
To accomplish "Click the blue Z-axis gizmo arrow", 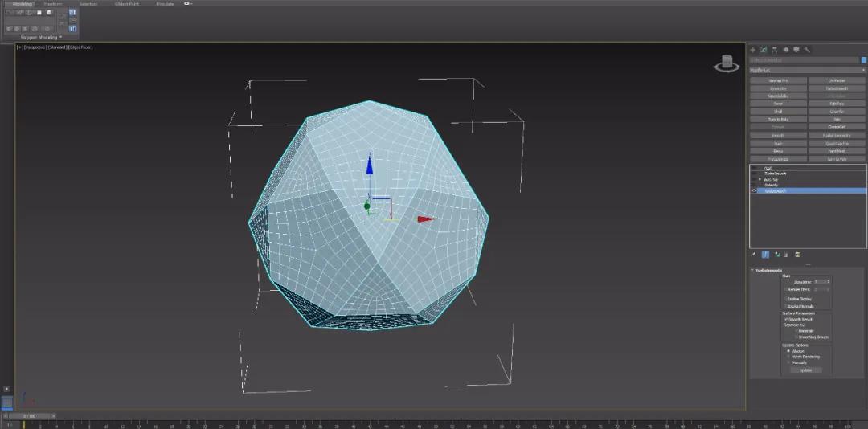I will click(369, 165).
